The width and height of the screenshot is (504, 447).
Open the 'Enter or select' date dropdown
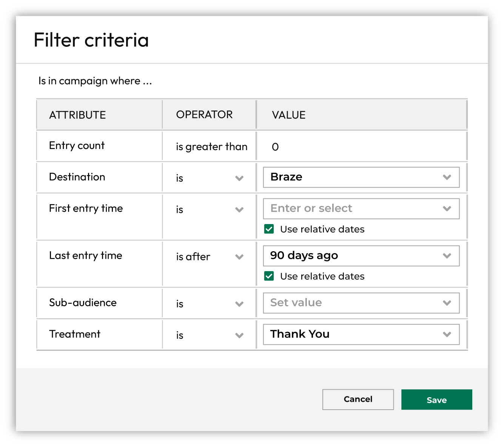361,209
